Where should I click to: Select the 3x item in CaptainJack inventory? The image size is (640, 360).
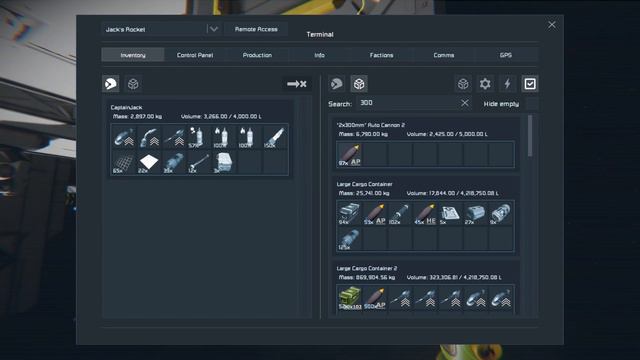pos(224,162)
